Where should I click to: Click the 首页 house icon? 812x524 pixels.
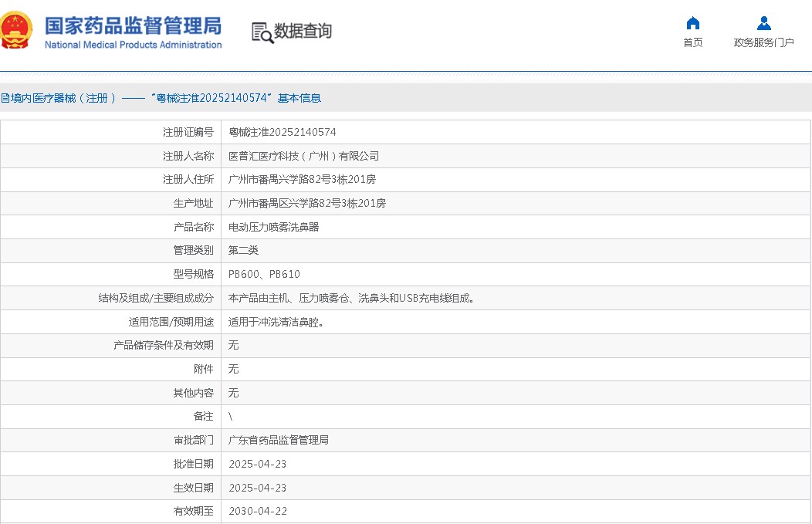[692, 23]
